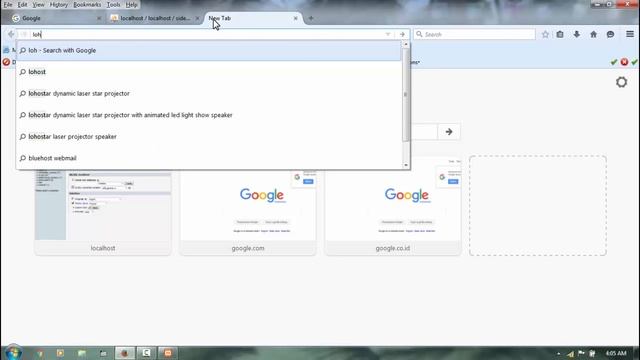Open the chat bubble toolbar icon
640x360 pixels.
click(x=611, y=34)
